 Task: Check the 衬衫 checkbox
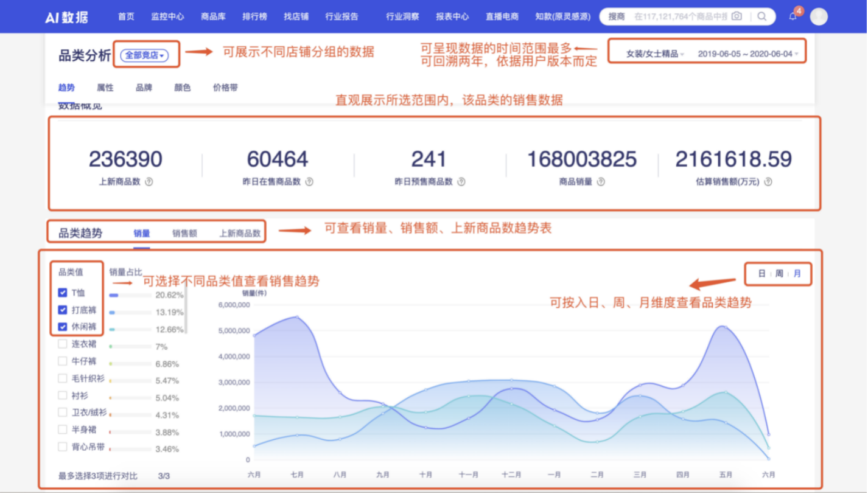(62, 395)
